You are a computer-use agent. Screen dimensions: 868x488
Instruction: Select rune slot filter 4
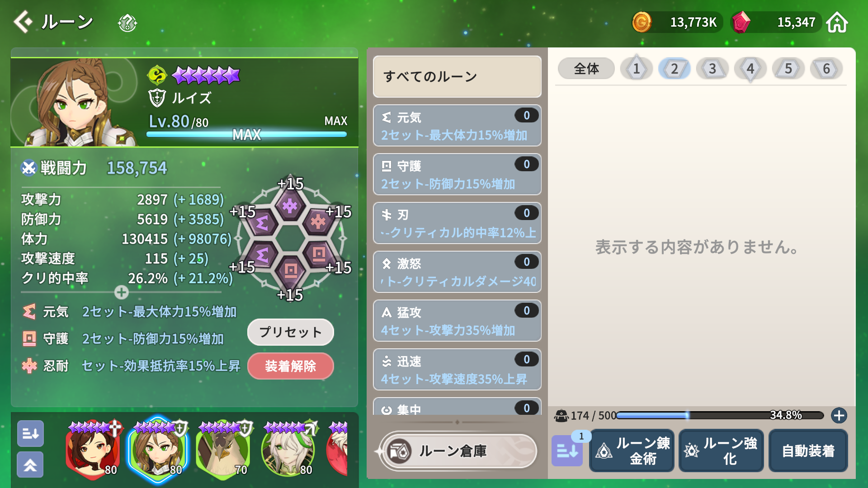(x=750, y=69)
